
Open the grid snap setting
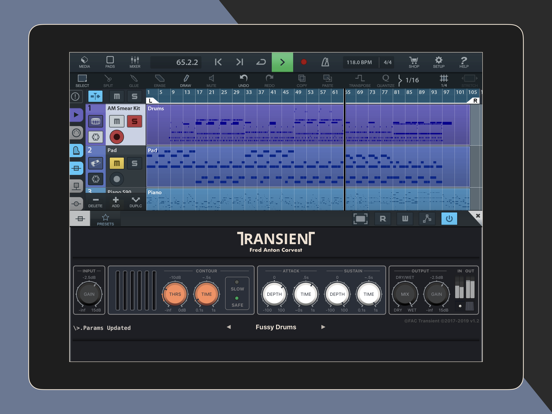coord(444,81)
